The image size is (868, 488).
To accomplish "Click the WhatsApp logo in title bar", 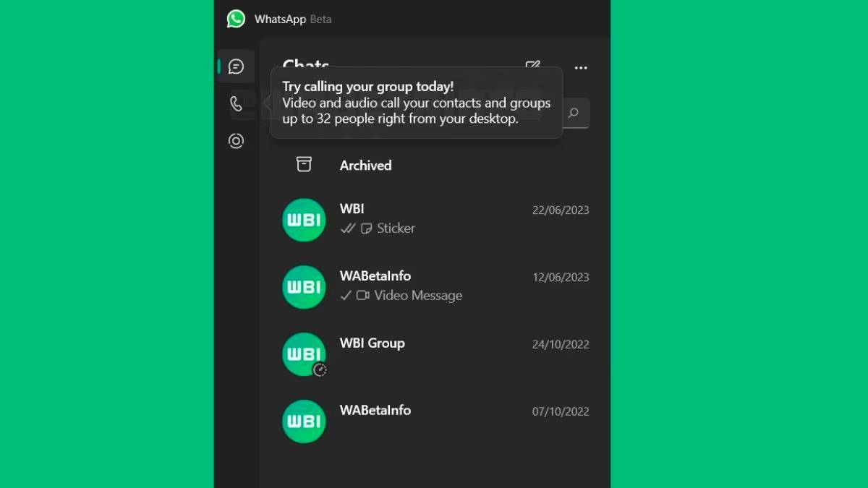I will 236,19.
